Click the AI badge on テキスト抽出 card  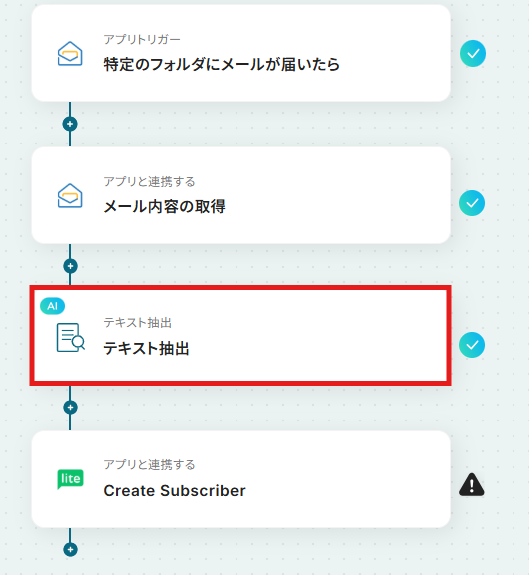pos(52,306)
